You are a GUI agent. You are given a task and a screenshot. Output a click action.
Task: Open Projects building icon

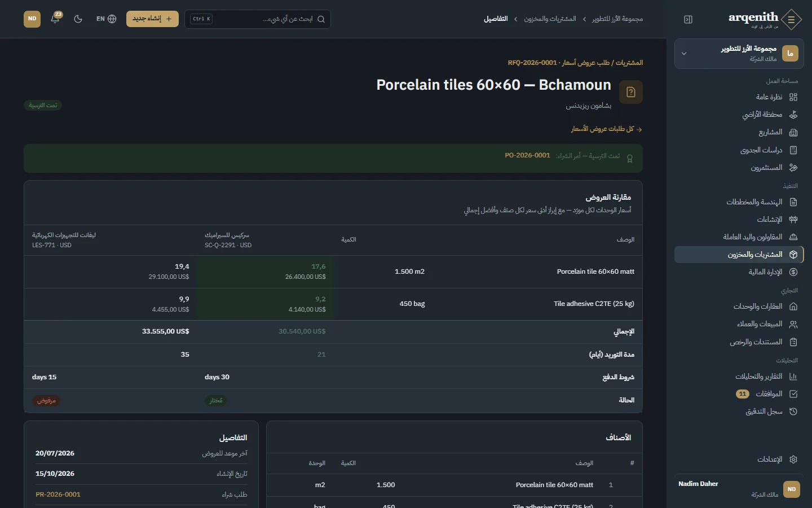point(793,133)
